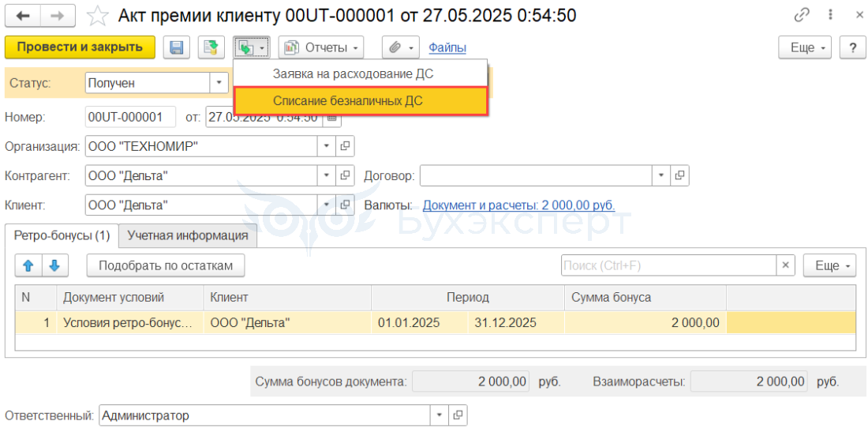Open the create-based-on dropdown button
The image size is (868, 436).
(251, 47)
